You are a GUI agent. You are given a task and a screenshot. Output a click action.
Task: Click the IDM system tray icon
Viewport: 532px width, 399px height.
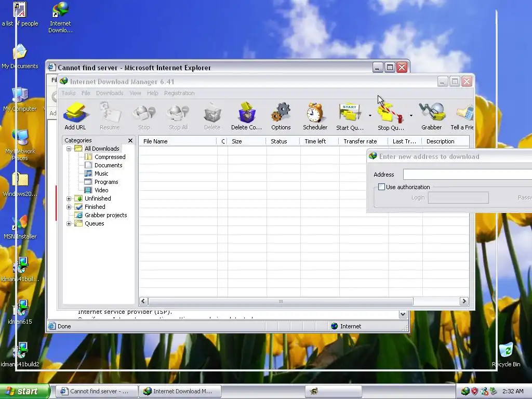click(x=465, y=391)
